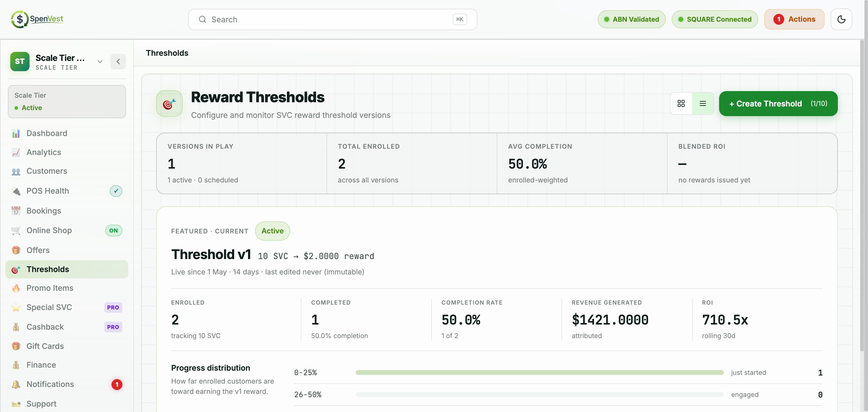This screenshot has width=868, height=412.
Task: Click the Cashback PRO badge
Action: click(113, 327)
